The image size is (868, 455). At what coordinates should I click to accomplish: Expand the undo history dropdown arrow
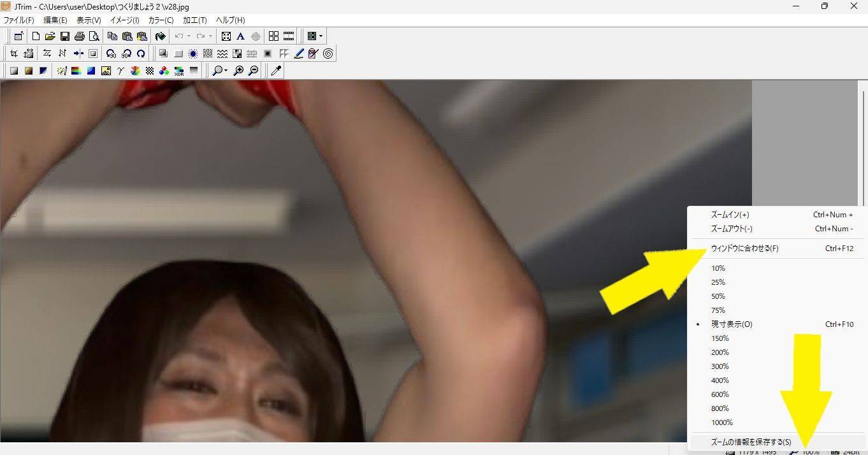click(x=189, y=36)
